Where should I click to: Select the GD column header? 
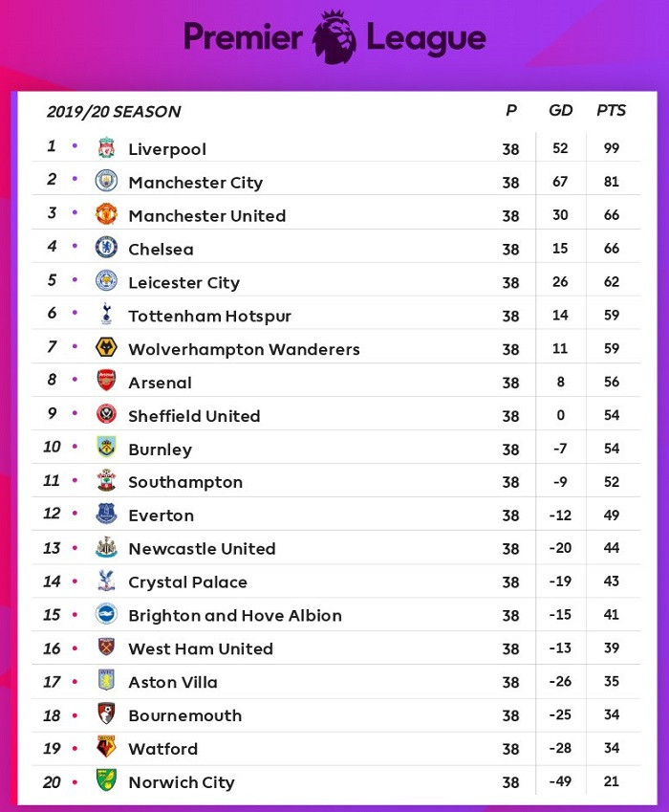[561, 111]
